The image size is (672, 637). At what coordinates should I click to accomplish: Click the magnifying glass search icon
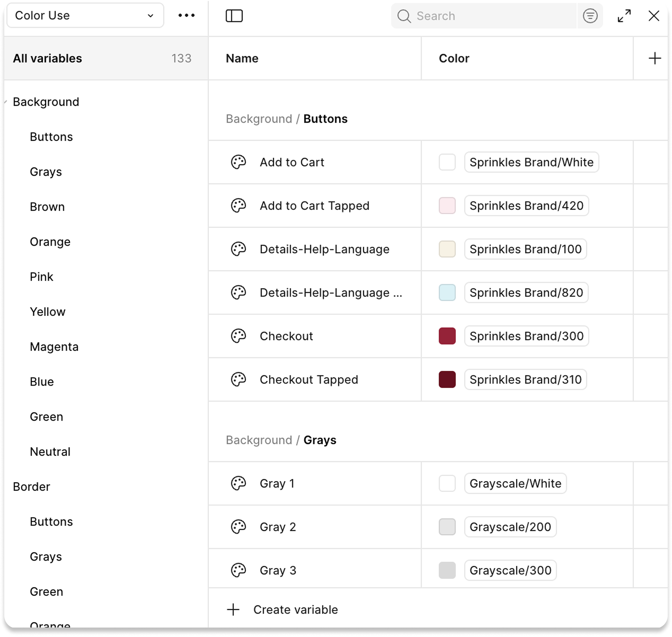404,16
